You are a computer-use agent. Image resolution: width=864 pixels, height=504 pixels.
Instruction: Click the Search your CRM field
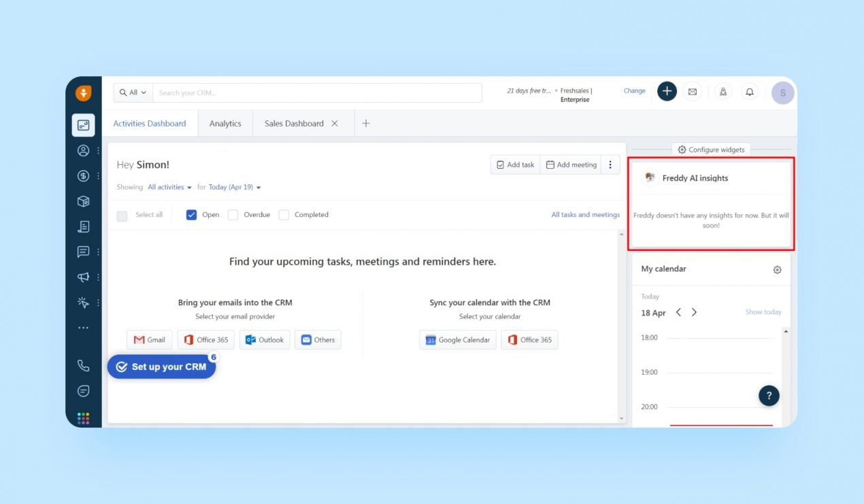click(317, 93)
